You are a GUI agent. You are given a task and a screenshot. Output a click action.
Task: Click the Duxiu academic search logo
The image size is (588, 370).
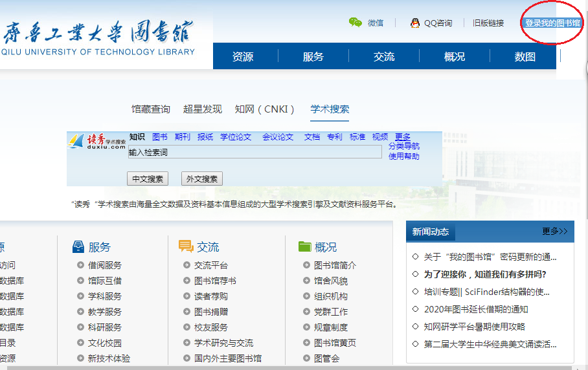click(x=98, y=142)
